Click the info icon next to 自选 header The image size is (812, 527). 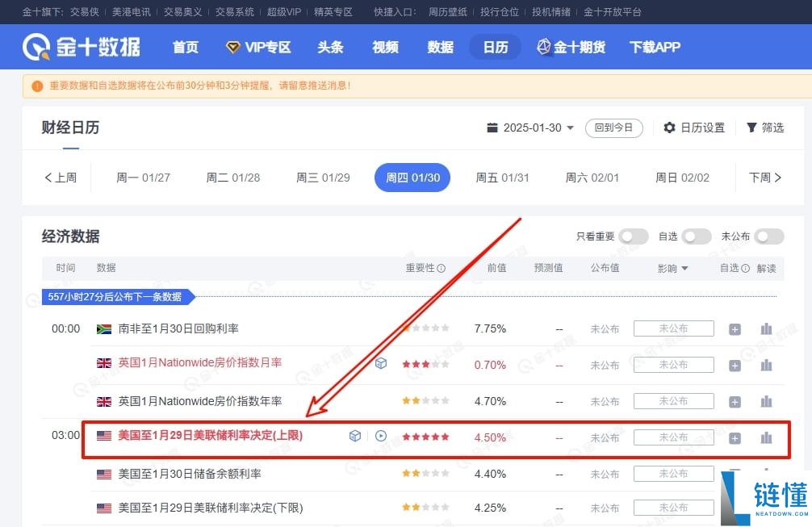(745, 268)
